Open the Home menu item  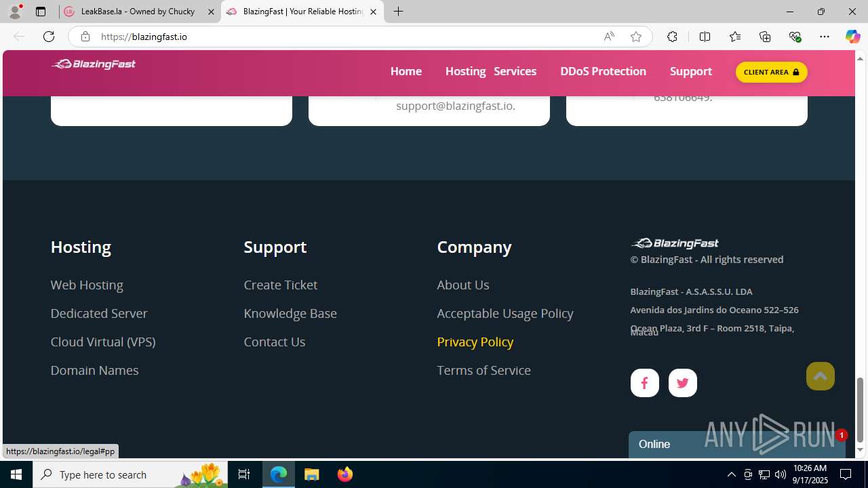(x=406, y=71)
